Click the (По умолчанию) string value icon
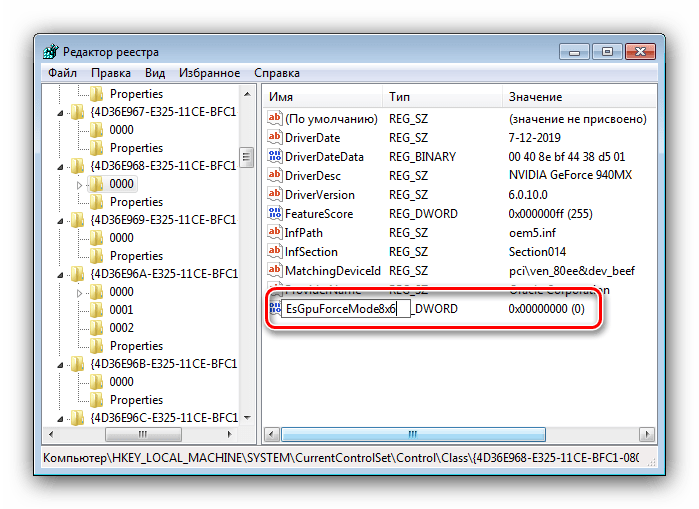The image size is (699, 509). click(275, 118)
